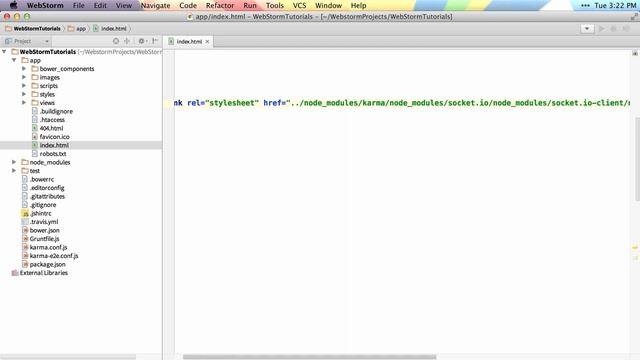Open the Code menu

(188, 5)
